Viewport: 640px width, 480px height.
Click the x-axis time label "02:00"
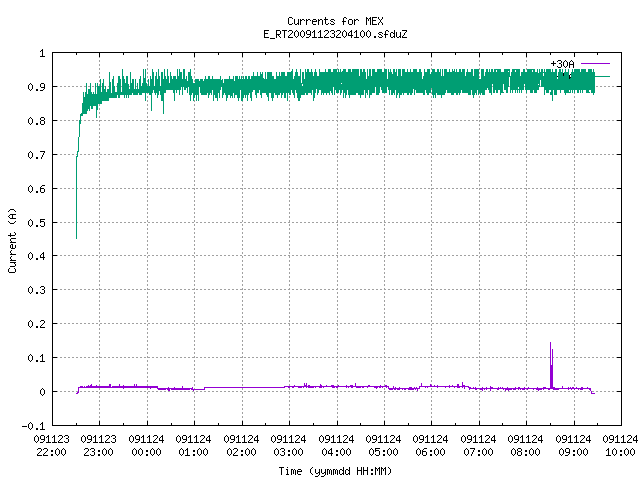pos(241,452)
